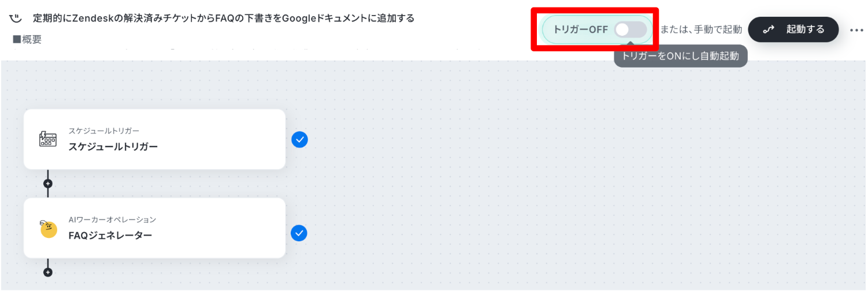868x291 pixels.
Task: Add a step using the plus between the two cards
Action: pyautogui.click(x=48, y=184)
